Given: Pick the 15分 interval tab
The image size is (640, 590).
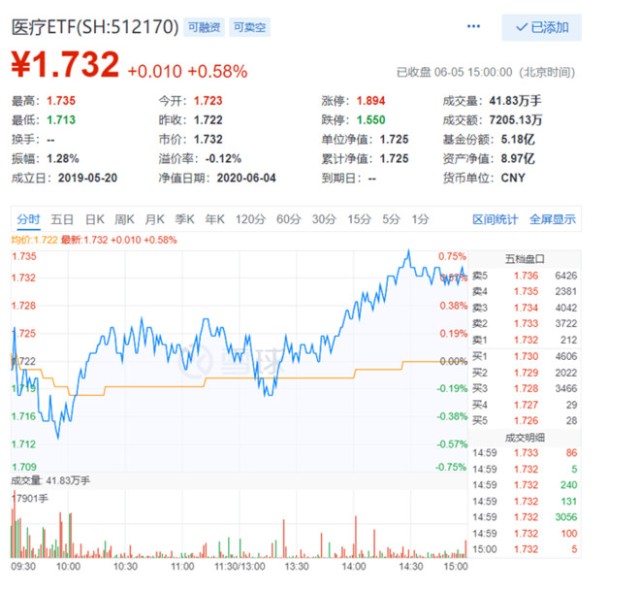Looking at the screenshot, I should (x=358, y=219).
